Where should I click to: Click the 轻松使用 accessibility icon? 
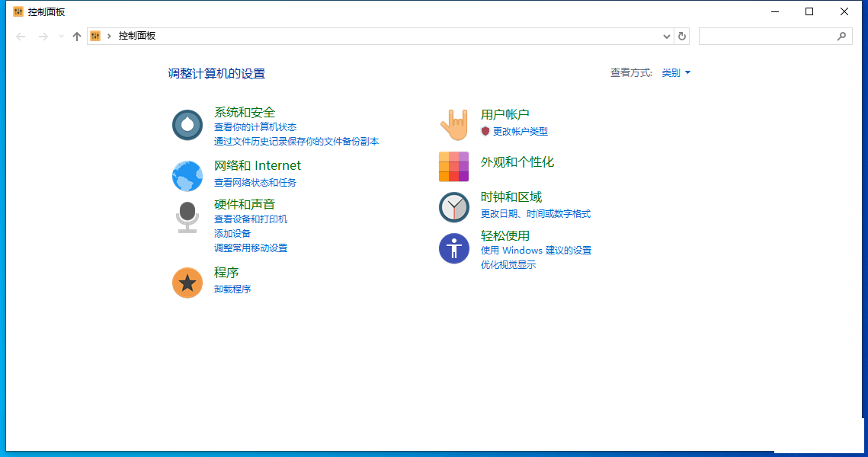(x=454, y=248)
